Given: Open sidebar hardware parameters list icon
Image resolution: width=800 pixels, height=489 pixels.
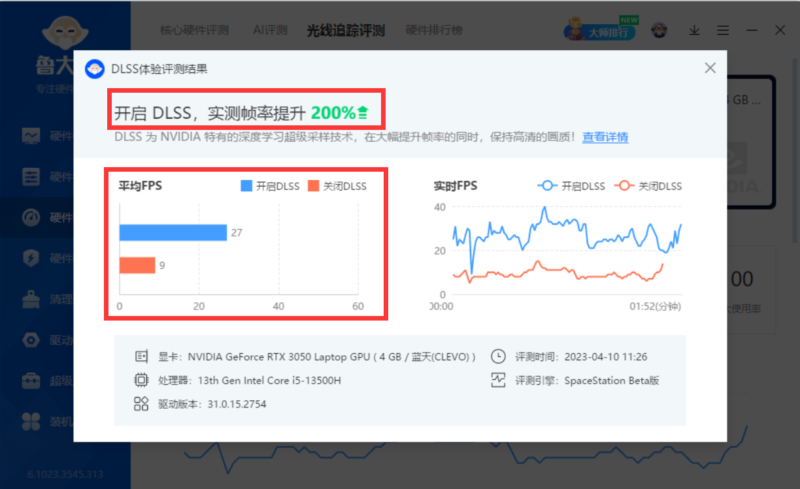Looking at the screenshot, I should [31, 177].
